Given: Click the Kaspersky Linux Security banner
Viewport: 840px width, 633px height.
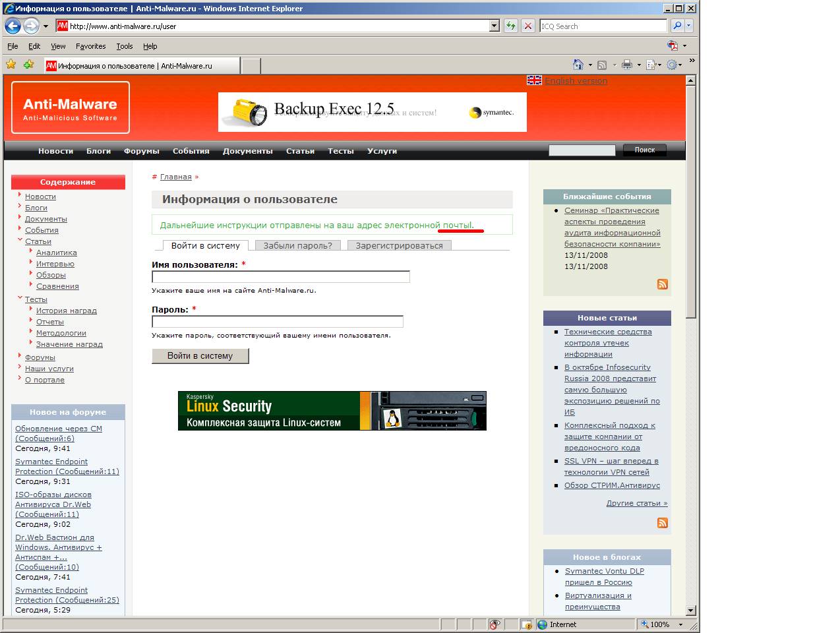Looking at the screenshot, I should [x=332, y=411].
